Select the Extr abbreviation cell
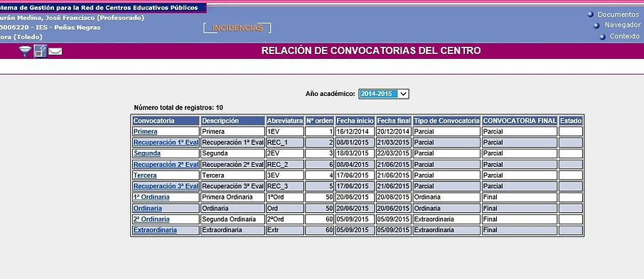The image size is (644, 279). [285, 230]
